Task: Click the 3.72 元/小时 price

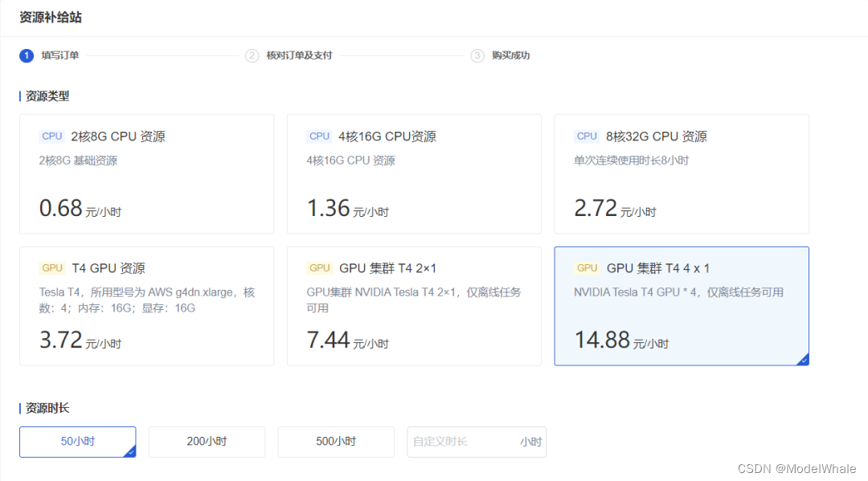Action: pyautogui.click(x=80, y=340)
